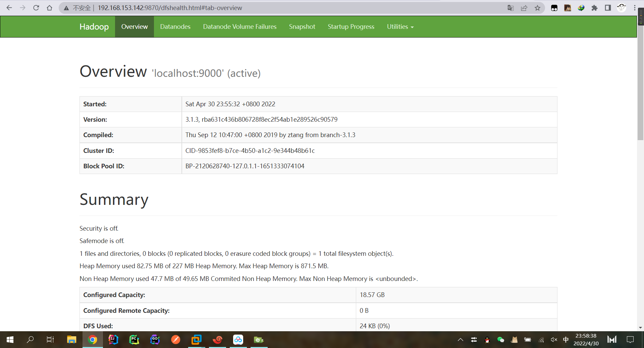Open Task View on the taskbar

(50, 340)
